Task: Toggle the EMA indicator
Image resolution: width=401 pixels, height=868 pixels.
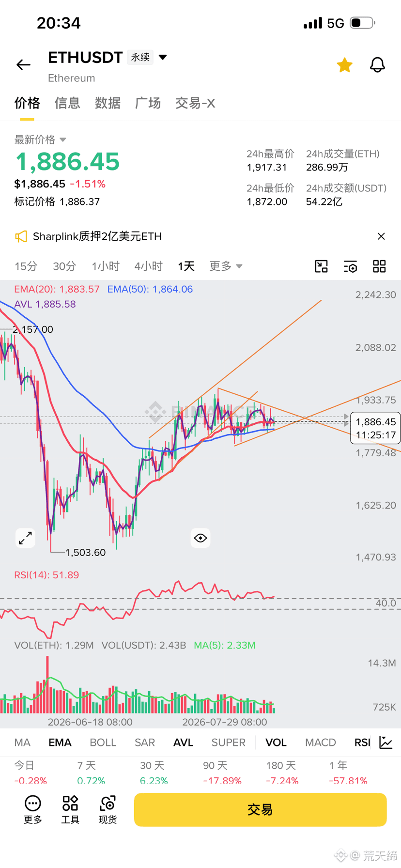Action: click(x=60, y=743)
